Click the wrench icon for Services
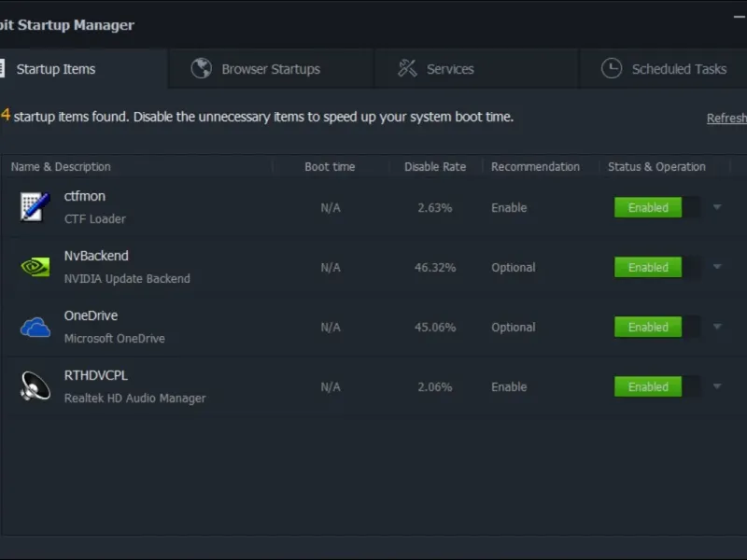 407,68
